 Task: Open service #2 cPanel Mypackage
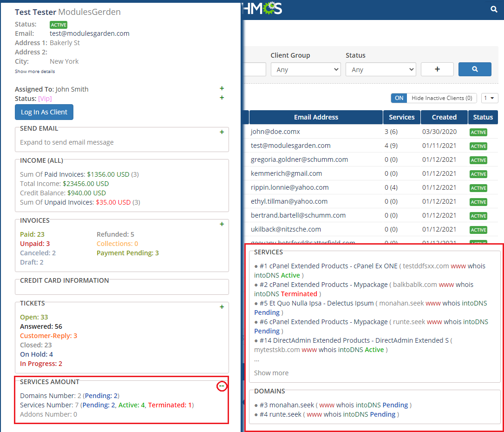(x=324, y=285)
